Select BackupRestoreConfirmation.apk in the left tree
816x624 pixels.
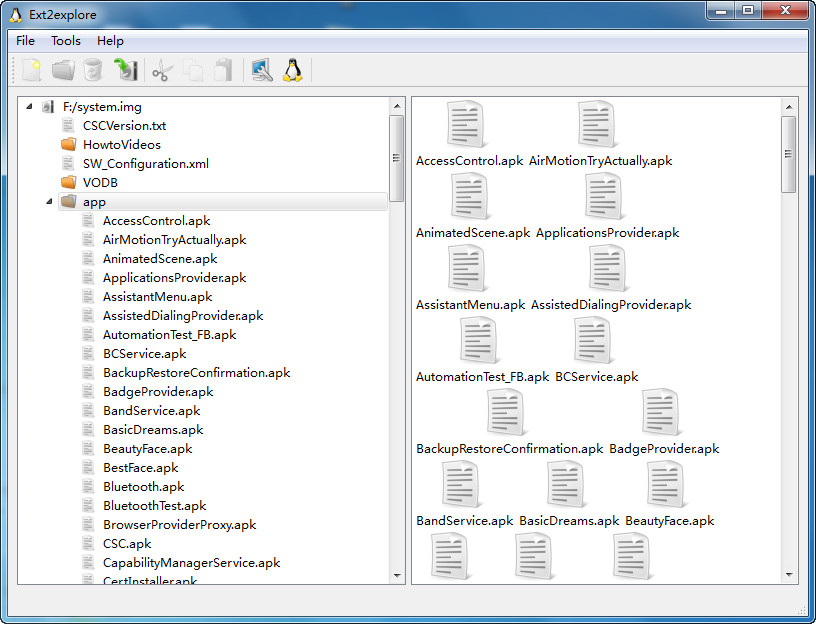197,373
